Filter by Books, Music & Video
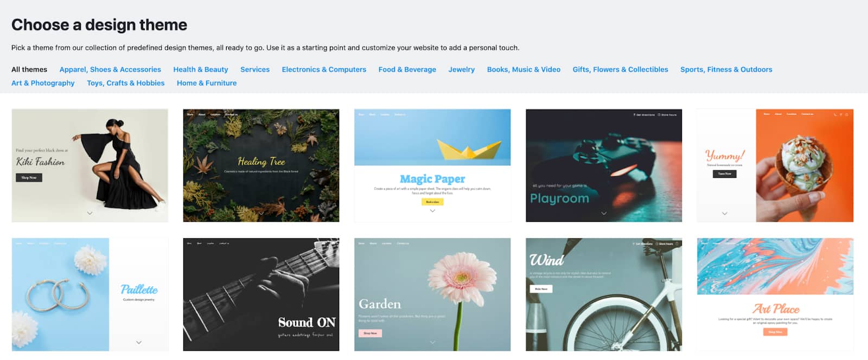Image resolution: width=868 pixels, height=360 pixels. tap(524, 69)
